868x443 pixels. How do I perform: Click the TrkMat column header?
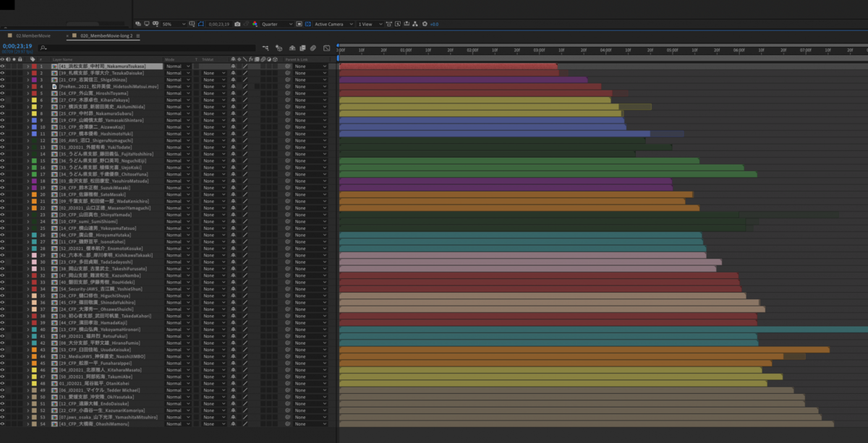point(208,59)
